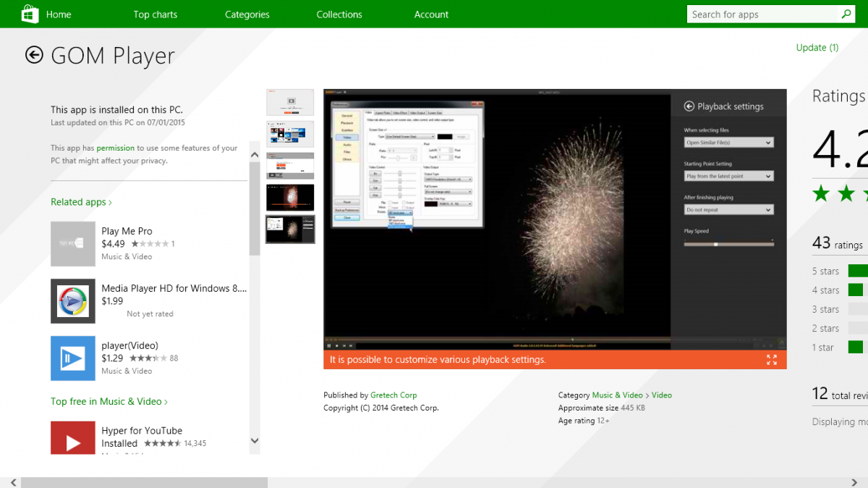Screen dimensions: 868x488
Task: Click the '4 stars' rating row label
Action: [x=825, y=290]
